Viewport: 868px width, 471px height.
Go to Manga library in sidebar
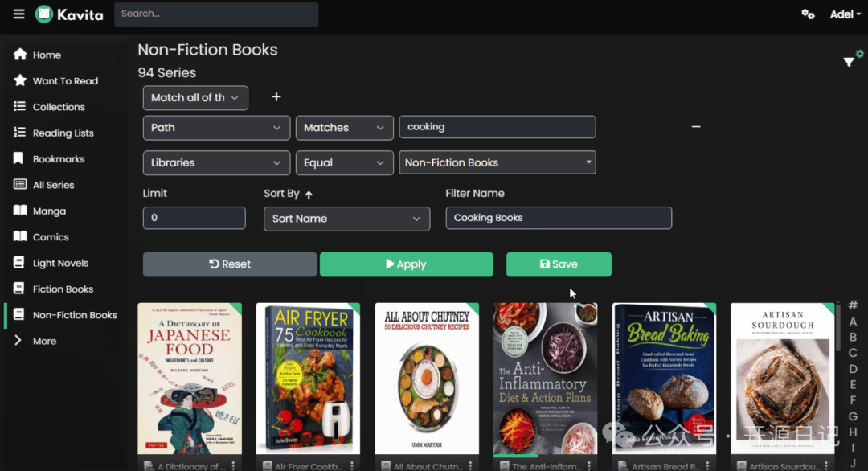click(x=49, y=211)
